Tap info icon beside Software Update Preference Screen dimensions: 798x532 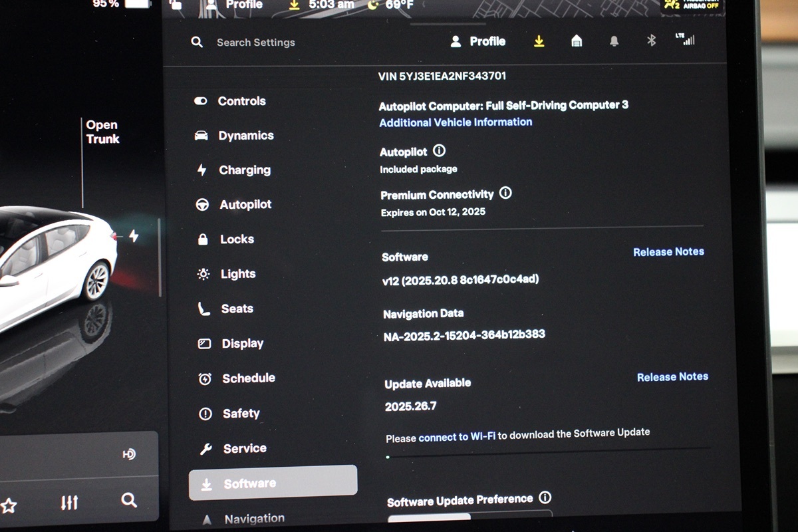coord(545,497)
